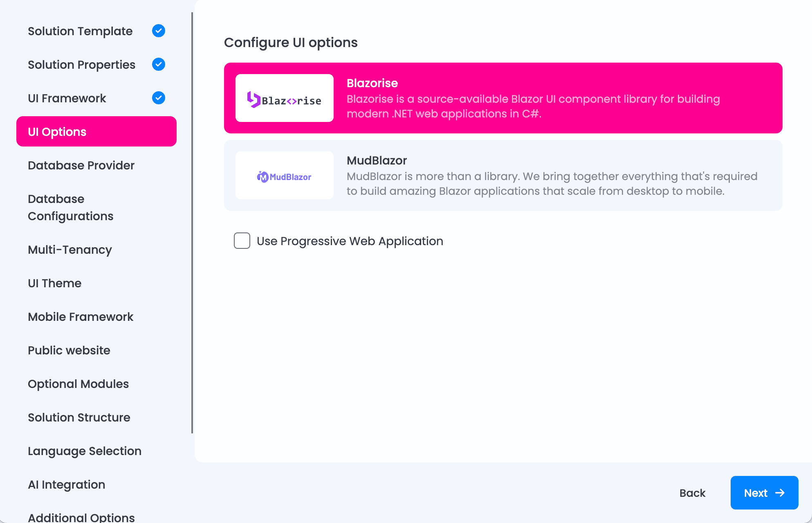Jump to Language Selection step
812x523 pixels.
[x=96, y=451]
